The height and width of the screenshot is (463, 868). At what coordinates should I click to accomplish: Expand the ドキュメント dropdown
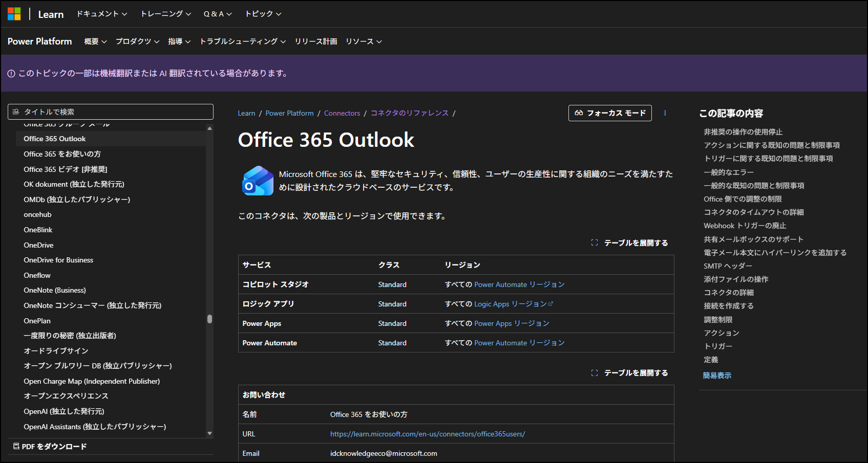[101, 14]
